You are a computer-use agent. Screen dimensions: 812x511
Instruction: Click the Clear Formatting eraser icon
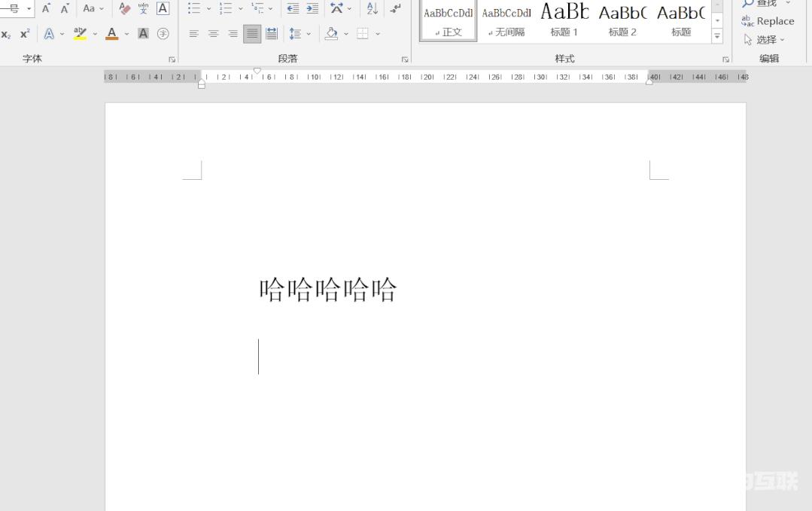(x=125, y=9)
